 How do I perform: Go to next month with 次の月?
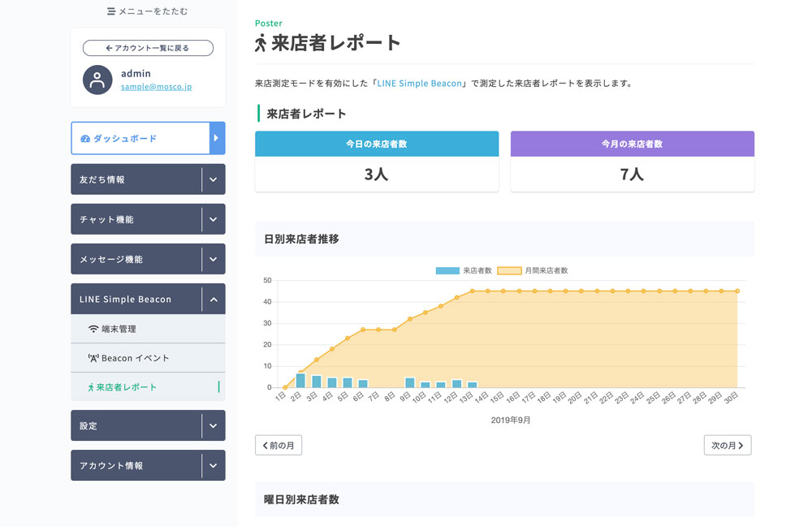click(728, 445)
